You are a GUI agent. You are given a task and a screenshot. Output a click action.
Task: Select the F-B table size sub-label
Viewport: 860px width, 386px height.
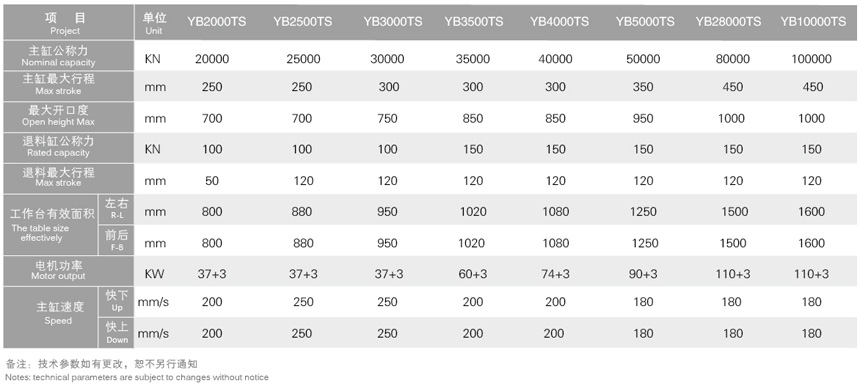(116, 240)
